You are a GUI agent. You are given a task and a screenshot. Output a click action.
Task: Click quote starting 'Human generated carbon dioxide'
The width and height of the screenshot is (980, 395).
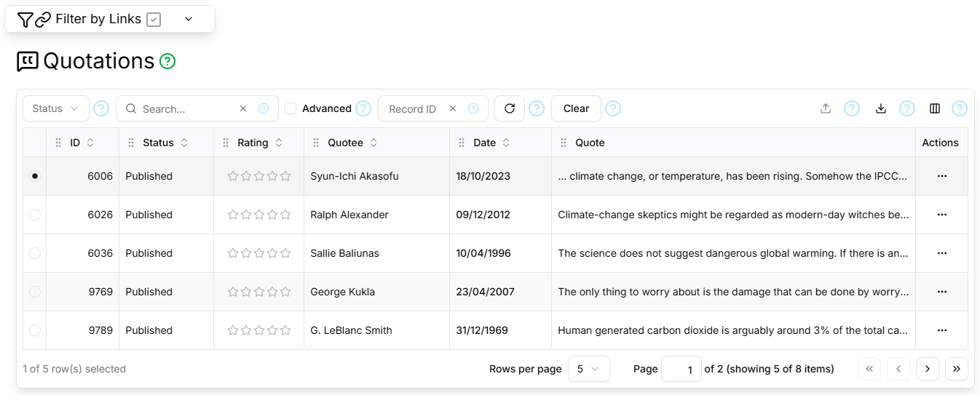click(x=733, y=330)
